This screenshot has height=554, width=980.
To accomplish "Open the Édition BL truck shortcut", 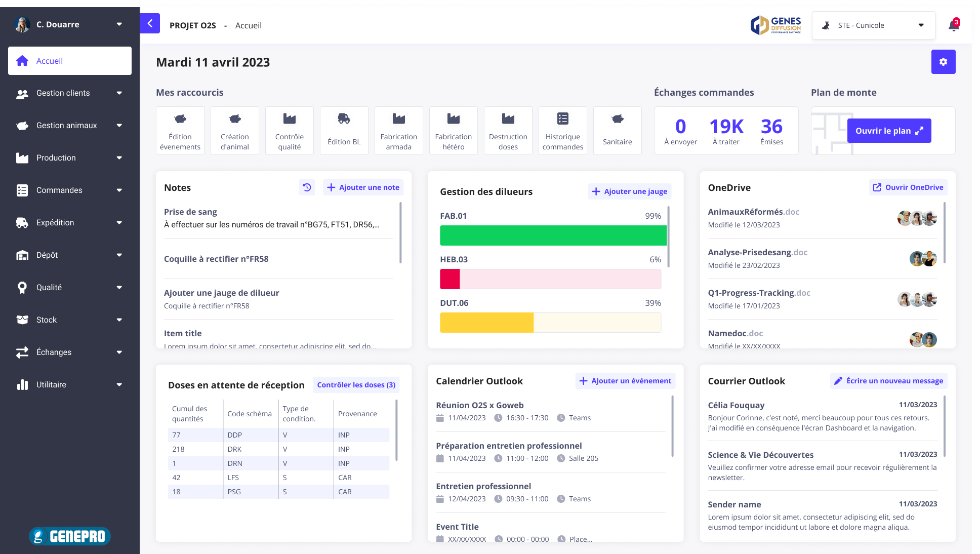I will (x=344, y=131).
